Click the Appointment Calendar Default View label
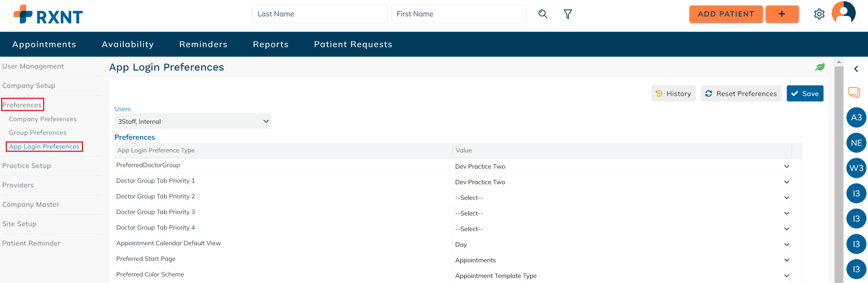The image size is (868, 283). 168,243
